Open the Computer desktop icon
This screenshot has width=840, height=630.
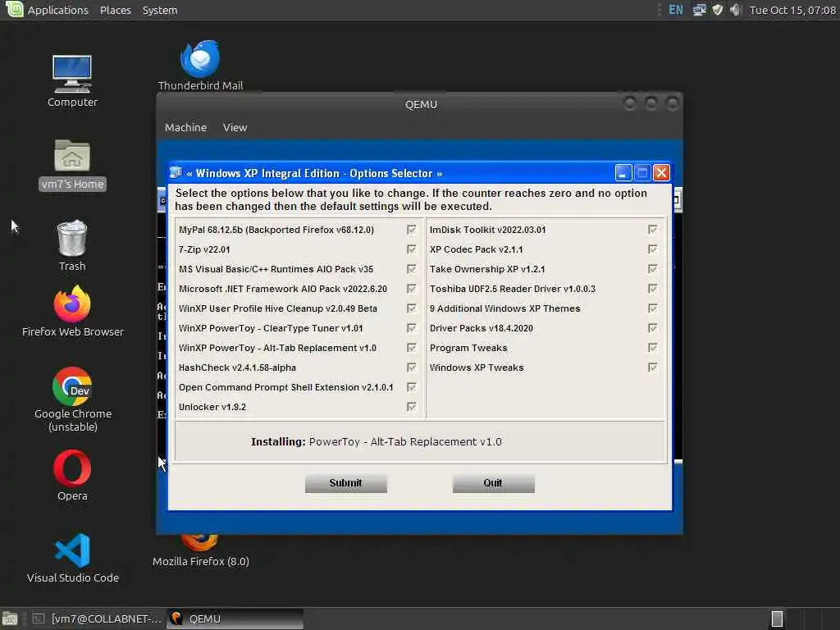point(72,81)
